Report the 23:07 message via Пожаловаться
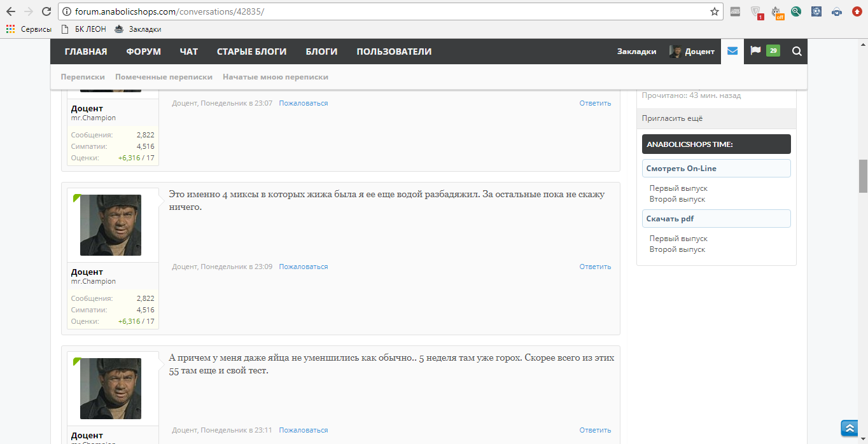Viewport: 868px width, 444px height. pos(304,103)
